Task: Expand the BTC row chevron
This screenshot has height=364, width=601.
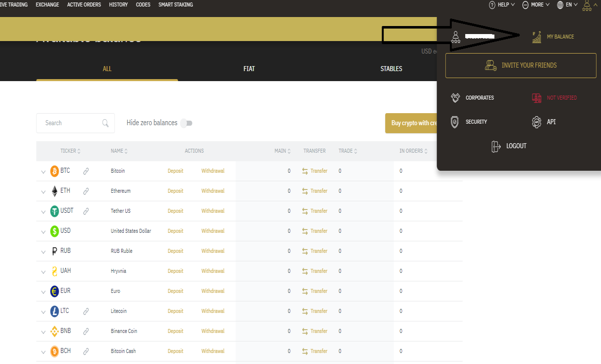Action: [43, 172]
